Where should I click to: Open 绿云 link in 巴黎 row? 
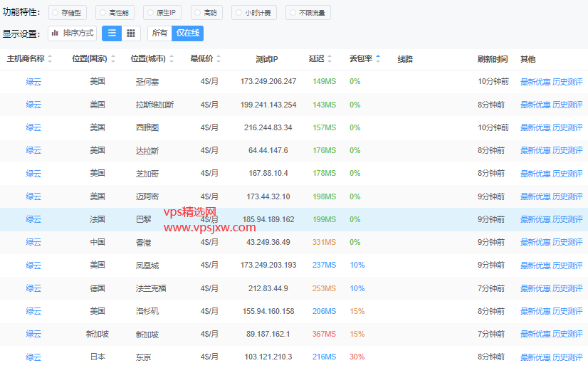[x=33, y=219]
